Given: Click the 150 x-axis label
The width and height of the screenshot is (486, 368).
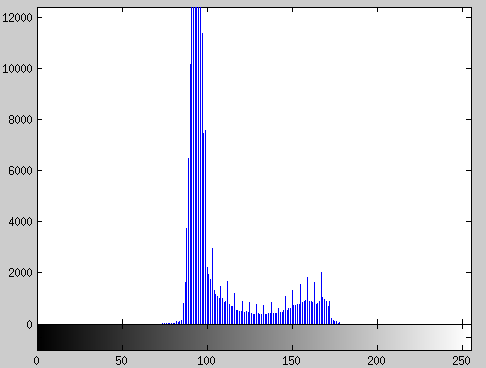Looking at the screenshot, I should (x=292, y=361).
